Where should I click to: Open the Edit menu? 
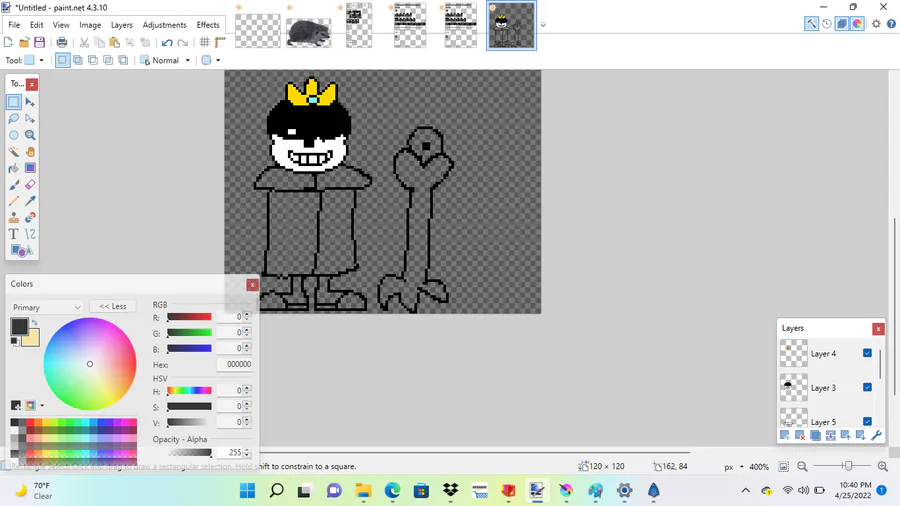(37, 25)
